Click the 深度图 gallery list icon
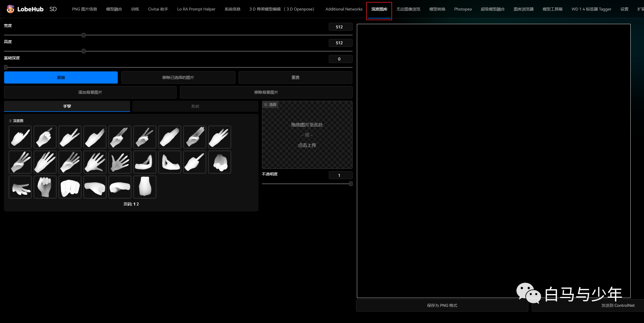 tap(10, 121)
